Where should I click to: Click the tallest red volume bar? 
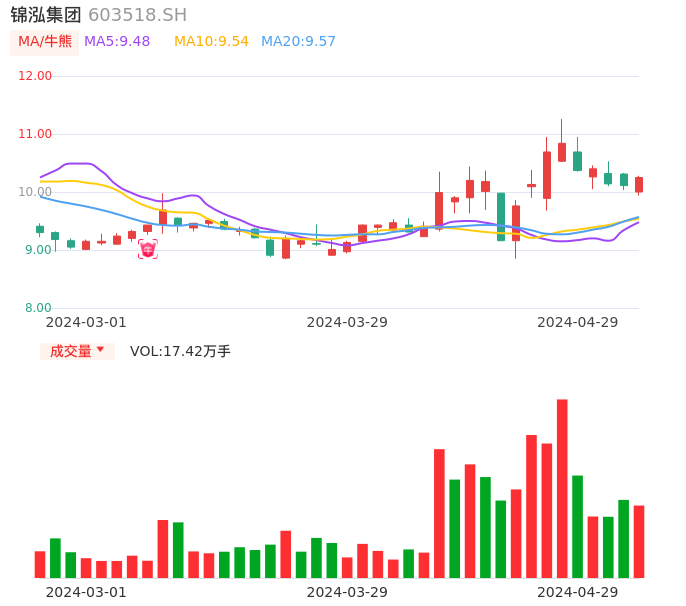tap(562, 488)
